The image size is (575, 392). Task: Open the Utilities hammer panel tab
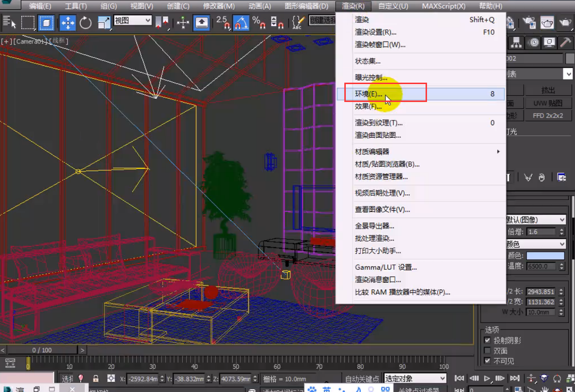click(565, 43)
